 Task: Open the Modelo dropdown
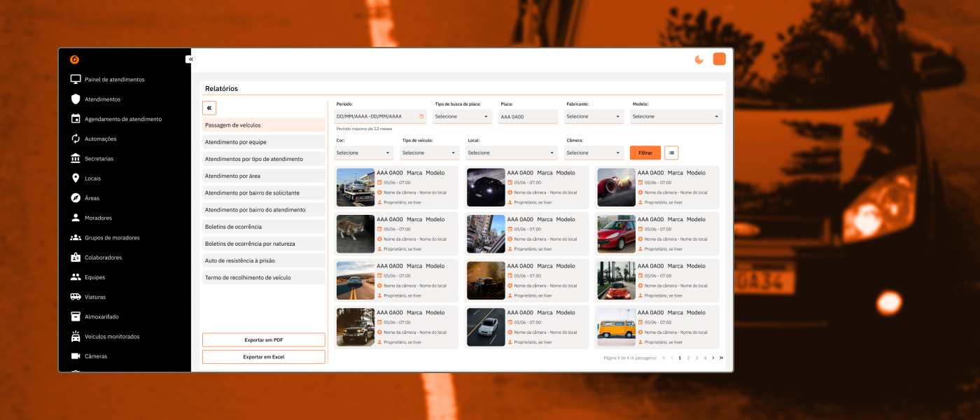(676, 117)
